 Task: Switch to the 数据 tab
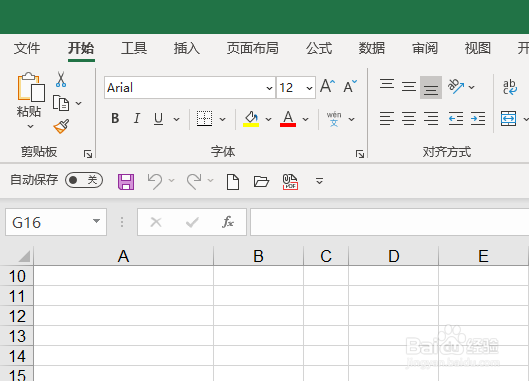[372, 48]
